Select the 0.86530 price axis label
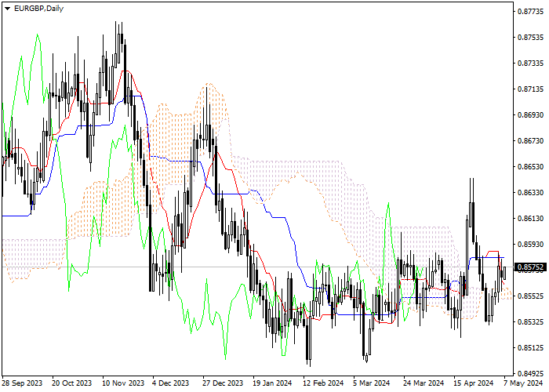Viewport: 549px width, 392px height. coord(531,166)
